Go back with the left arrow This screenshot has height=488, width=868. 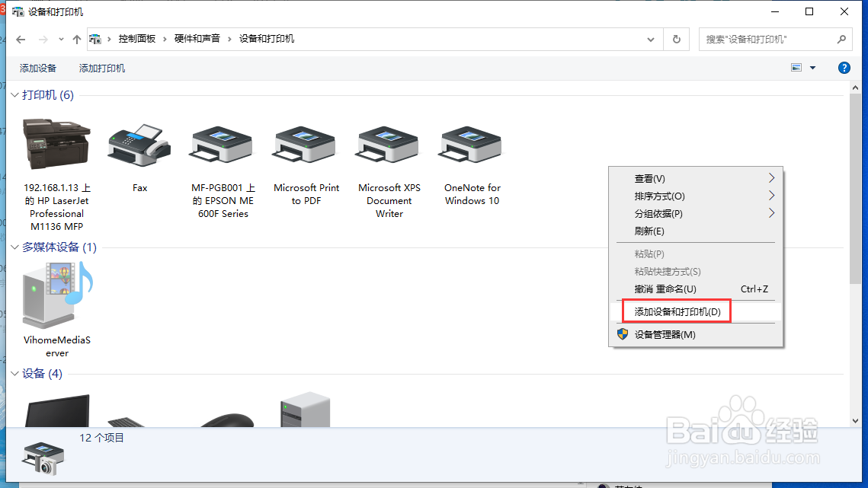[21, 40]
